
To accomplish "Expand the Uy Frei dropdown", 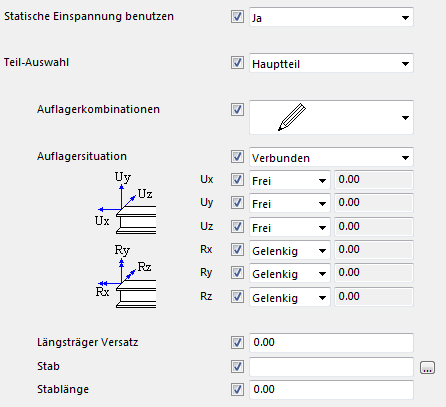I will pyautogui.click(x=290, y=203).
